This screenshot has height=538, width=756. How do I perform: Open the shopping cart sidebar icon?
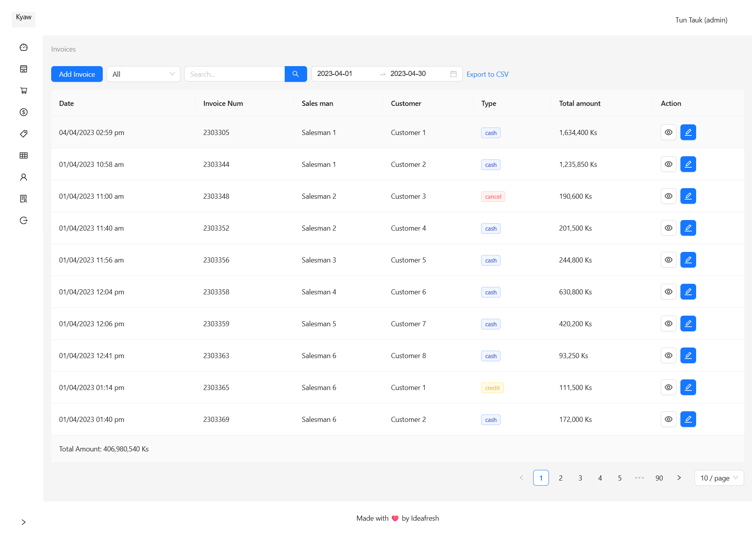click(24, 91)
